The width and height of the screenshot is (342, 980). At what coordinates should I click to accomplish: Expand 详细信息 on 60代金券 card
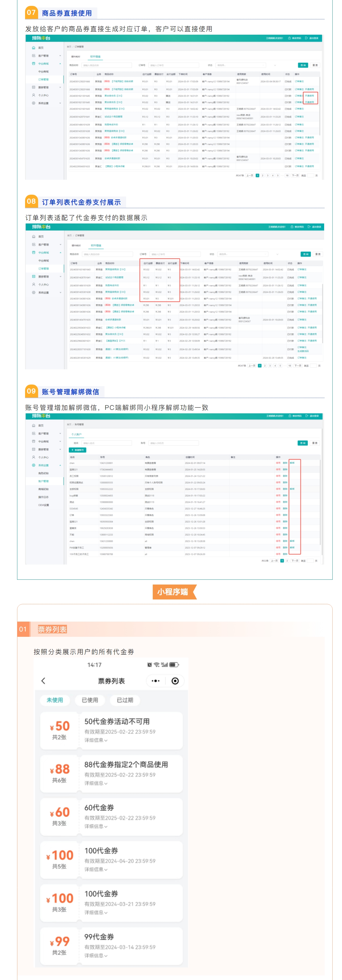(x=96, y=826)
